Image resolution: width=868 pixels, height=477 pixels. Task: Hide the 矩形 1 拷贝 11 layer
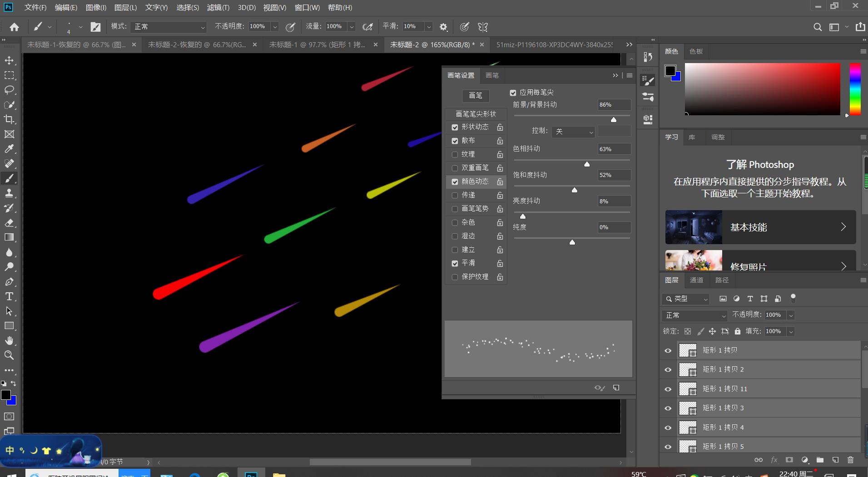668,389
